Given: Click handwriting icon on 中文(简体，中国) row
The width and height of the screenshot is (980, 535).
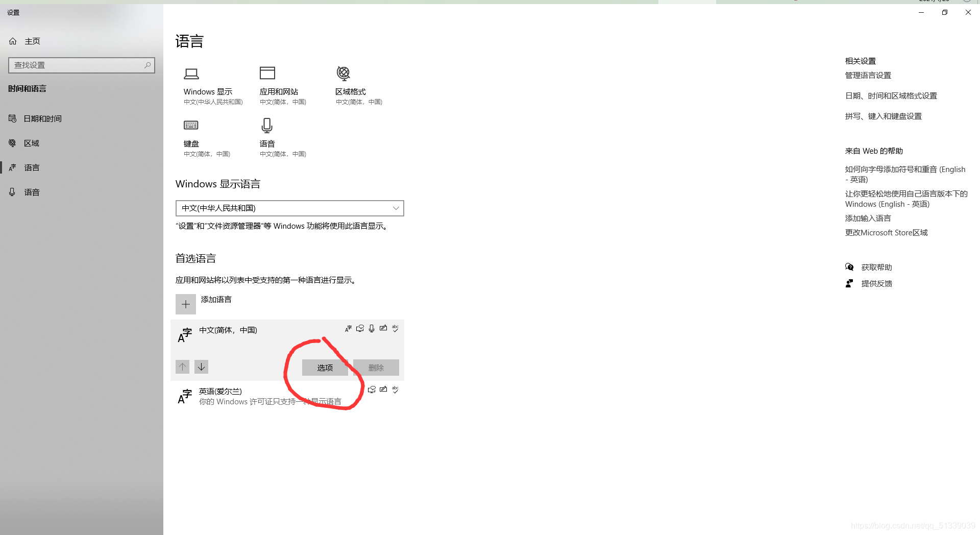Looking at the screenshot, I should pyautogui.click(x=383, y=328).
